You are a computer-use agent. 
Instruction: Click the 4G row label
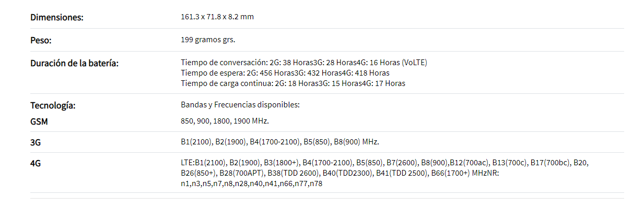click(x=36, y=163)
